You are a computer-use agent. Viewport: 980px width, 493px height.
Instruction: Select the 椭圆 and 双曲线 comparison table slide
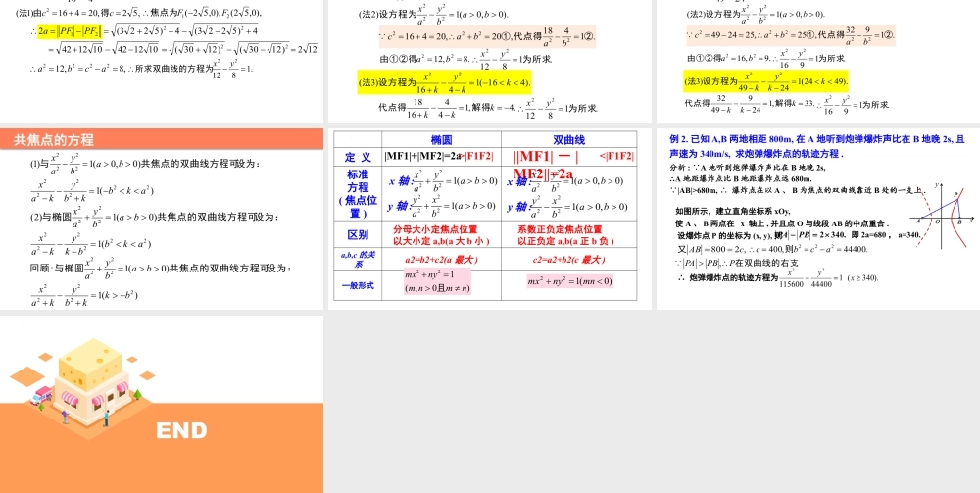[489, 219]
